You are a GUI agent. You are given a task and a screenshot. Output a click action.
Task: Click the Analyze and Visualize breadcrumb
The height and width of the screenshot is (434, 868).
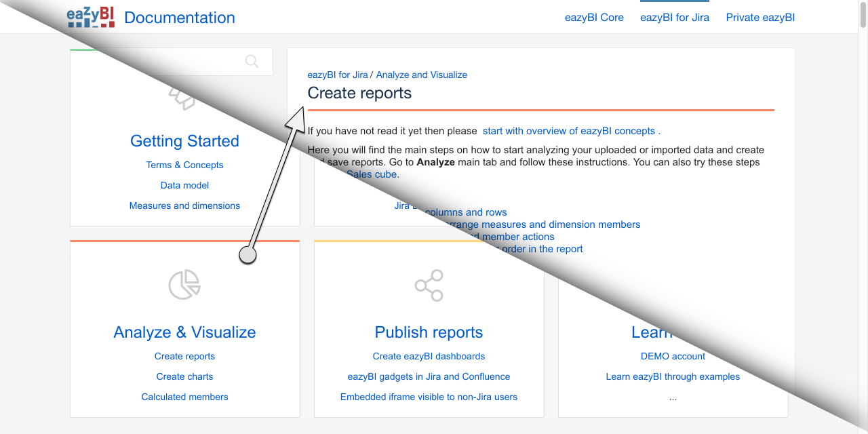(421, 75)
